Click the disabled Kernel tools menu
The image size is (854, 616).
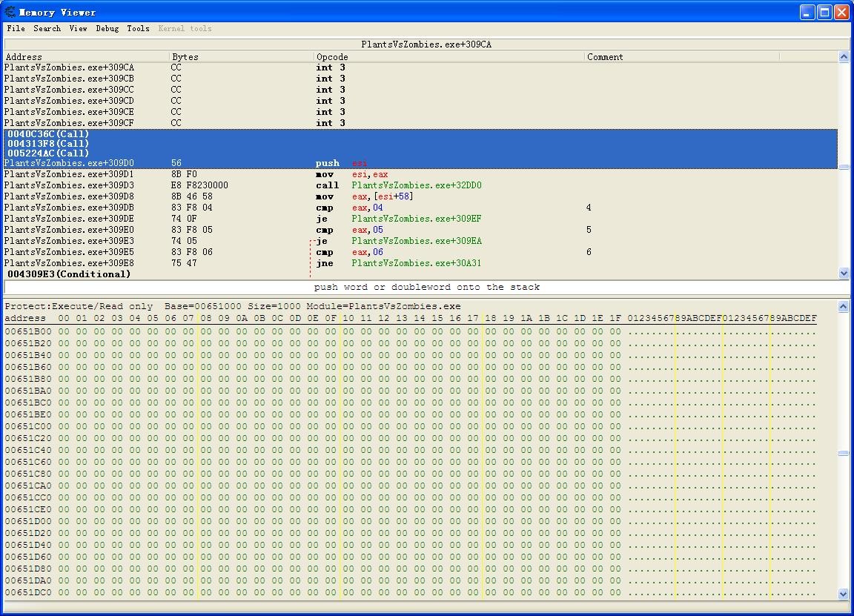click(185, 28)
